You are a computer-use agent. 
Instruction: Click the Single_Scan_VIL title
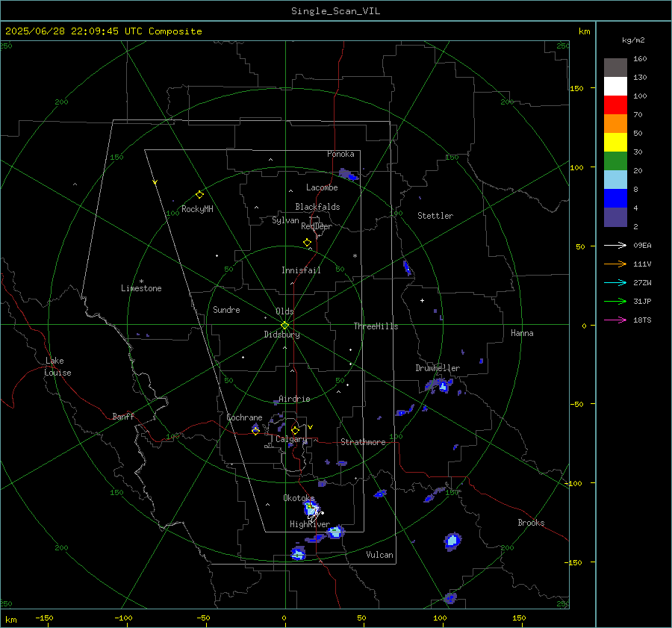pyautogui.click(x=335, y=11)
